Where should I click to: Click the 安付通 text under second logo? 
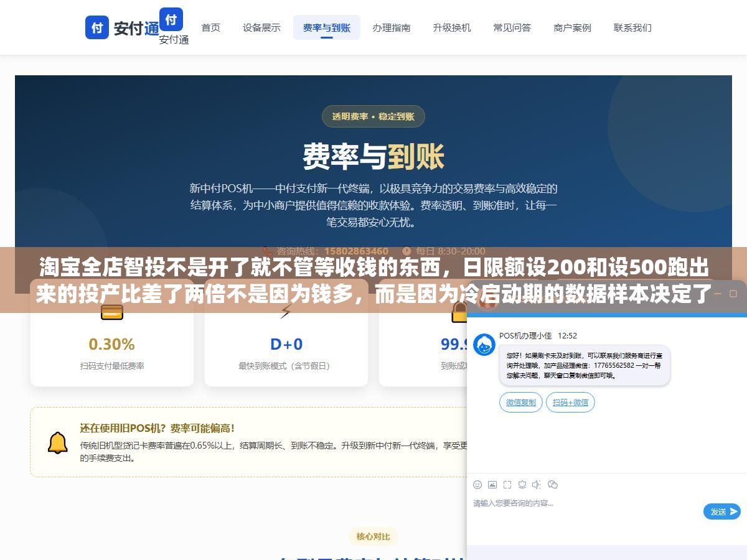[174, 39]
